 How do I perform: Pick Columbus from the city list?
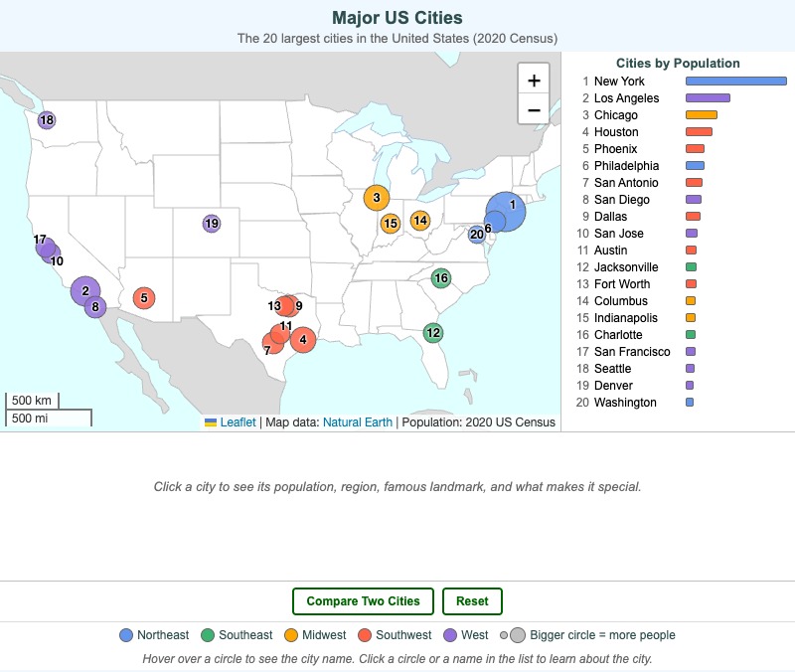coord(682,301)
